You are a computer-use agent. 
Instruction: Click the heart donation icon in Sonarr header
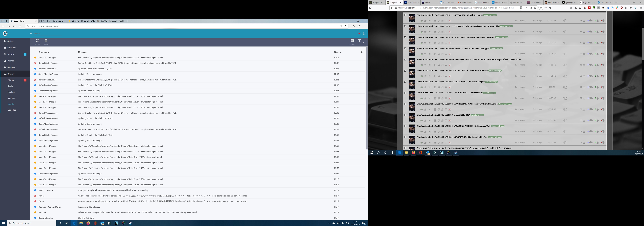click(x=359, y=33)
